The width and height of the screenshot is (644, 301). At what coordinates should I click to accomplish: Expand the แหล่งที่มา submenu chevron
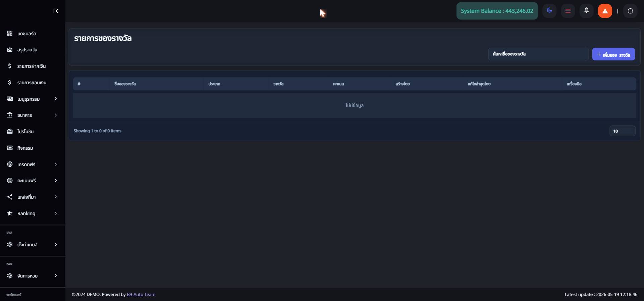click(x=56, y=197)
